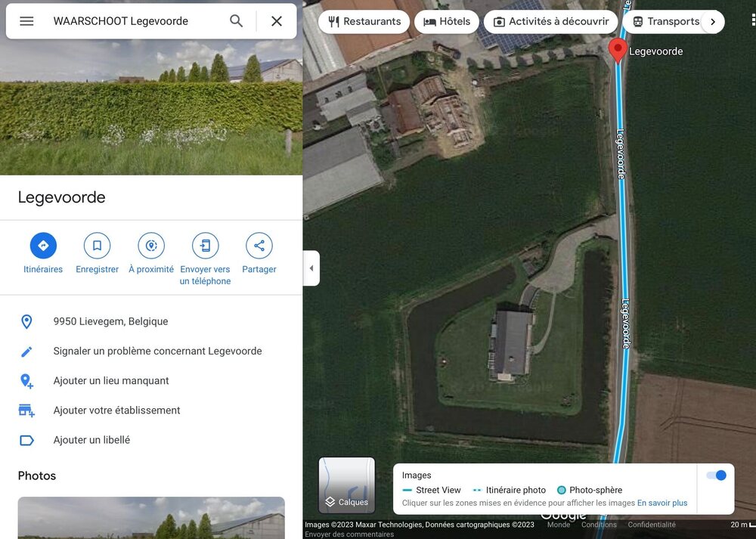
Task: Share the place via Partager icon
Action: tap(259, 246)
